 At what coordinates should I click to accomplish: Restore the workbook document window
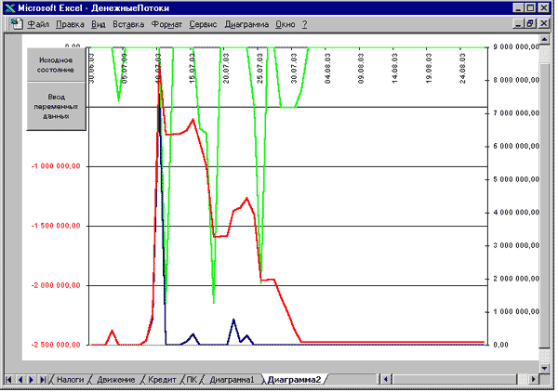click(530, 24)
